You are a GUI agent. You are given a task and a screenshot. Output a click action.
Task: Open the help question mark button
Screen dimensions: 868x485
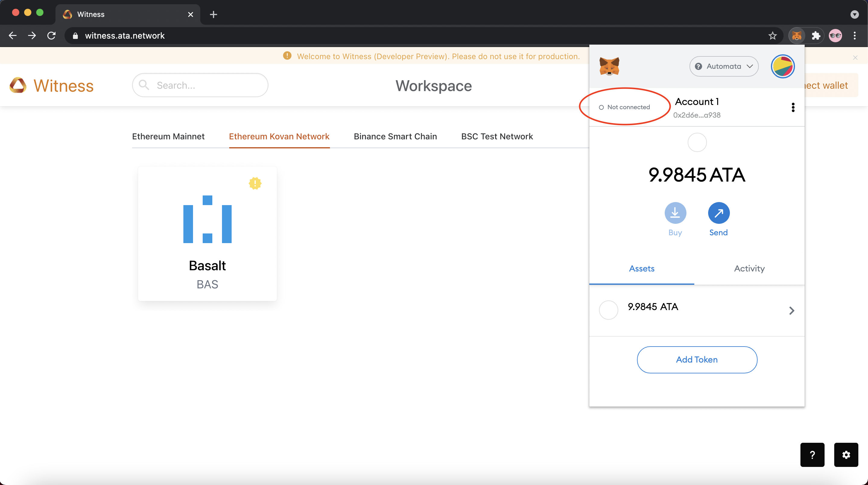[812, 455]
